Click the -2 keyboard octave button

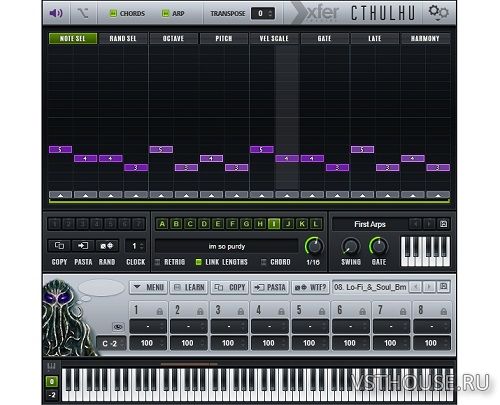tap(52, 395)
